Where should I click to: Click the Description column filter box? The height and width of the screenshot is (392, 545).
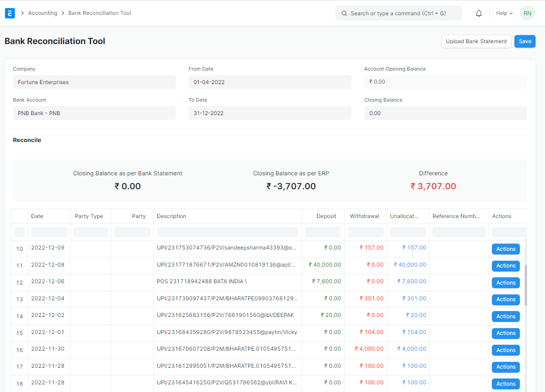(228, 232)
